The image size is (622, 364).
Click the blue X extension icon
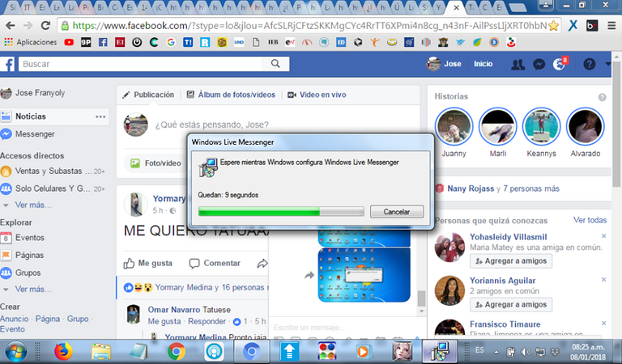click(x=573, y=26)
